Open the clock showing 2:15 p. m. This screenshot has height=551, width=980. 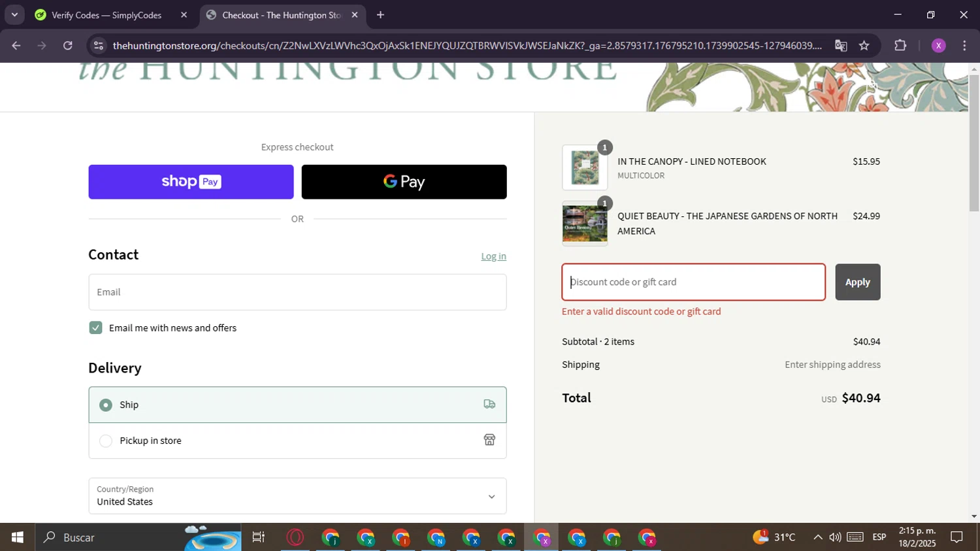917,537
